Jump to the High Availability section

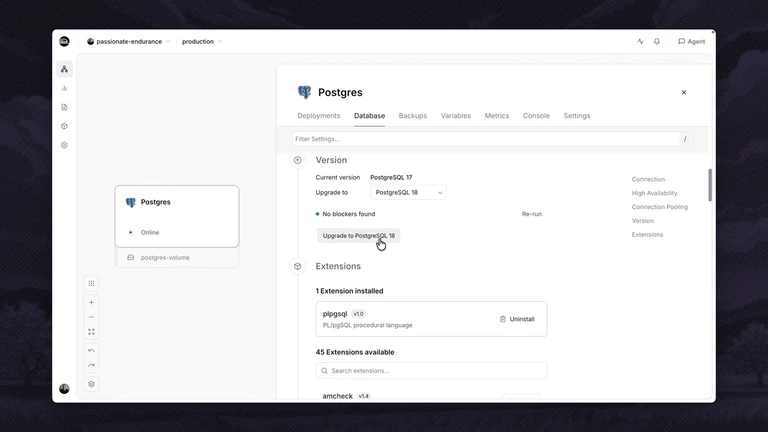pos(654,193)
